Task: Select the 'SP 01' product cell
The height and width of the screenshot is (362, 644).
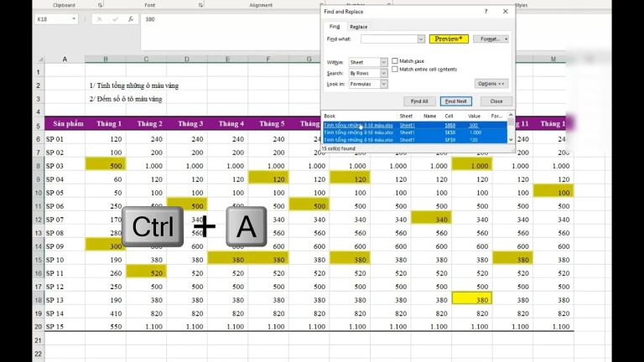Action: pos(65,139)
